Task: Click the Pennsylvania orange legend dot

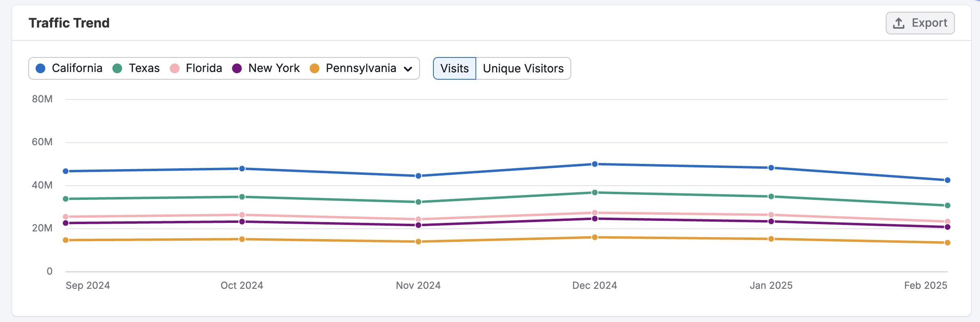Action: point(315,68)
